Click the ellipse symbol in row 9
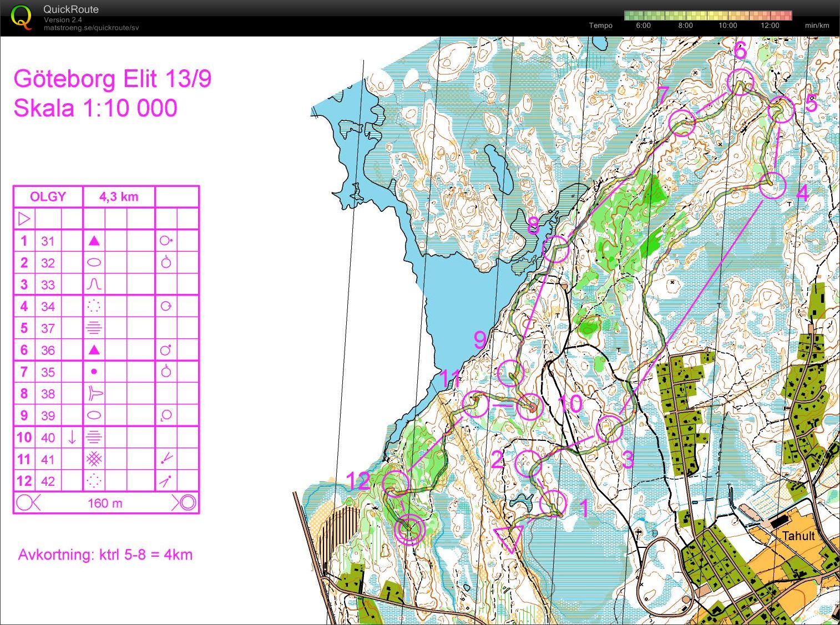Viewport: 840px width, 625px height. [x=94, y=415]
